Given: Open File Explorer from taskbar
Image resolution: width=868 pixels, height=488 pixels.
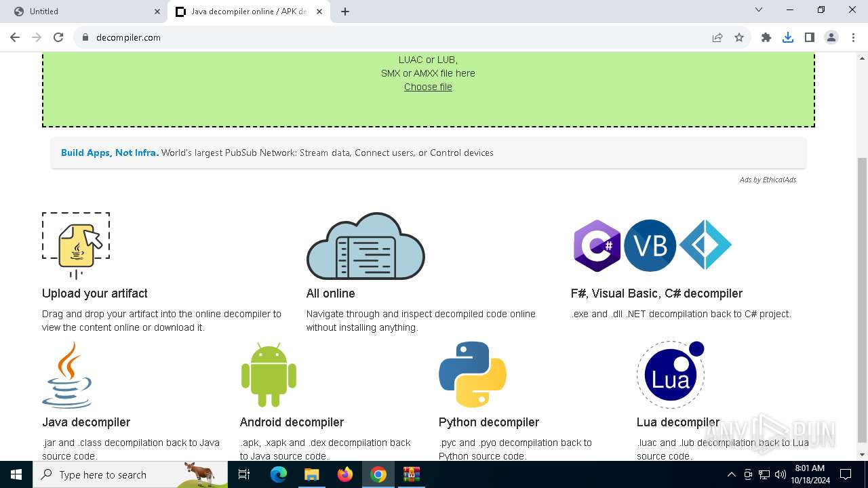Looking at the screenshot, I should click(311, 474).
